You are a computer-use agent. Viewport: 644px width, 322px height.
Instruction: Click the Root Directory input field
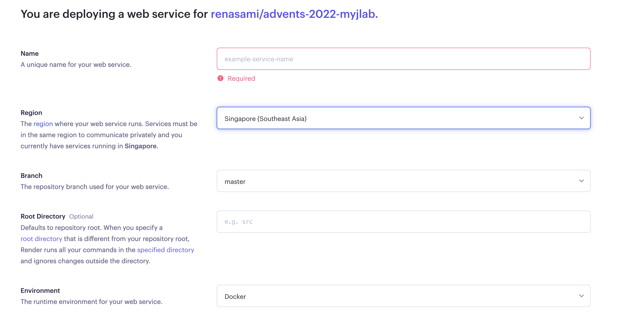click(x=403, y=222)
